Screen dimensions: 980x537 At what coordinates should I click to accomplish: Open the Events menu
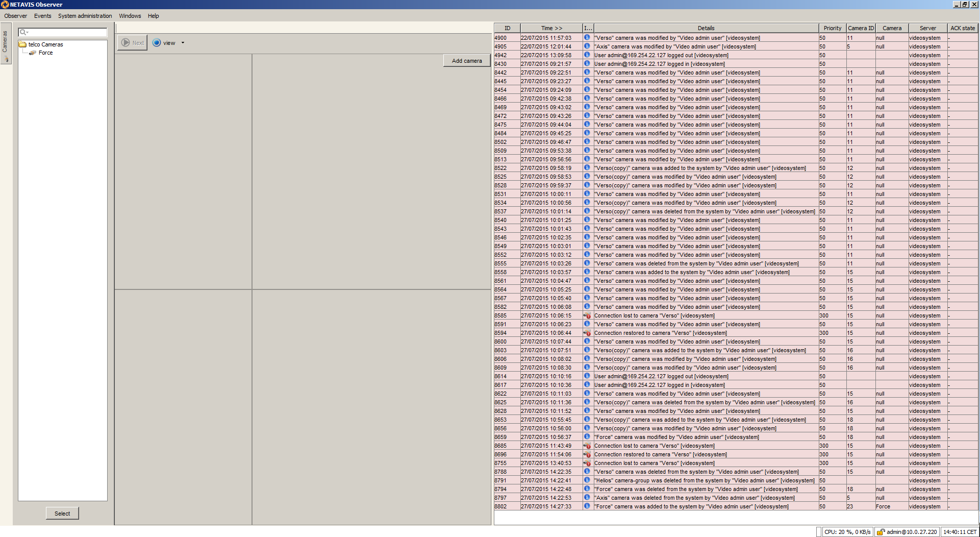click(x=42, y=16)
